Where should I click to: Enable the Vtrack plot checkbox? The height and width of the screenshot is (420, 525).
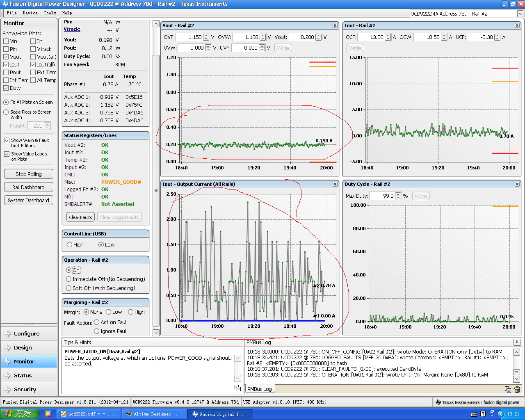pos(33,49)
